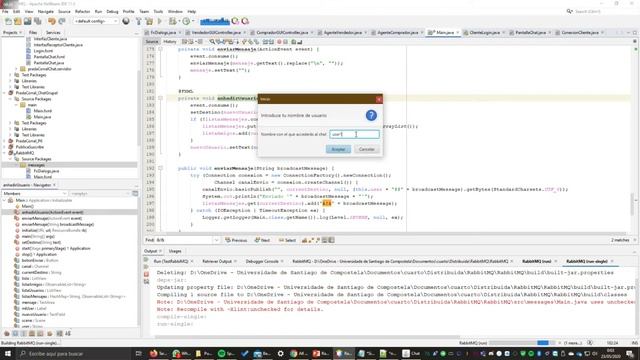
Task: Click the Undo toolbar icon
Action: pyautogui.click(x=51, y=21)
